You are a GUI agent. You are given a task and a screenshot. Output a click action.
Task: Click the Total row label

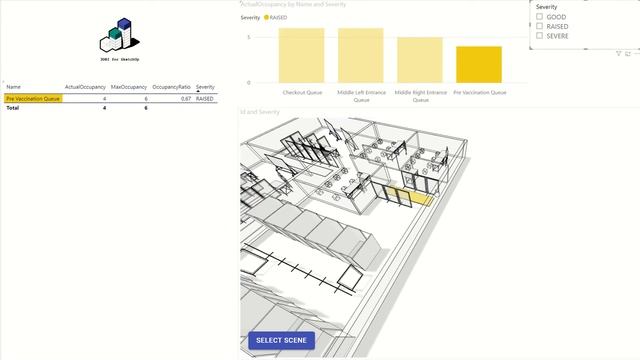click(x=13, y=108)
